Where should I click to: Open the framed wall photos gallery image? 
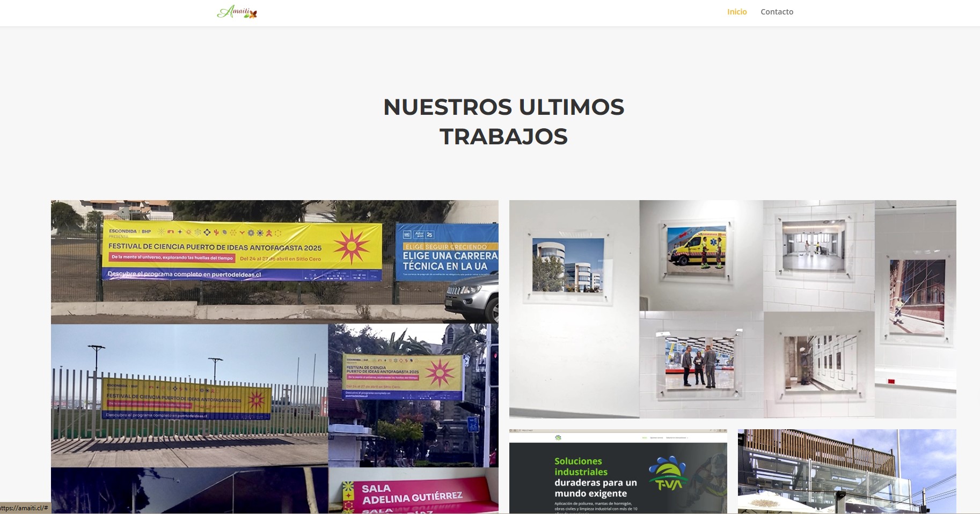[733, 309]
